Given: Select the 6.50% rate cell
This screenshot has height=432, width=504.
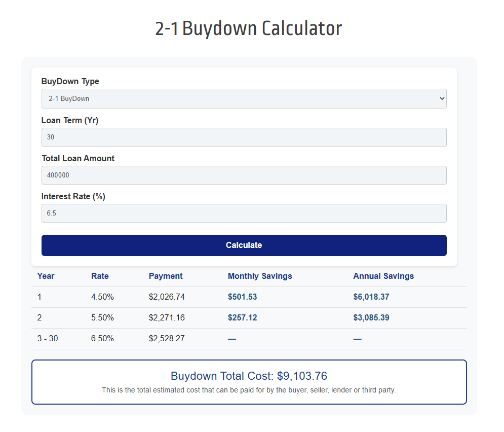Looking at the screenshot, I should point(102,338).
